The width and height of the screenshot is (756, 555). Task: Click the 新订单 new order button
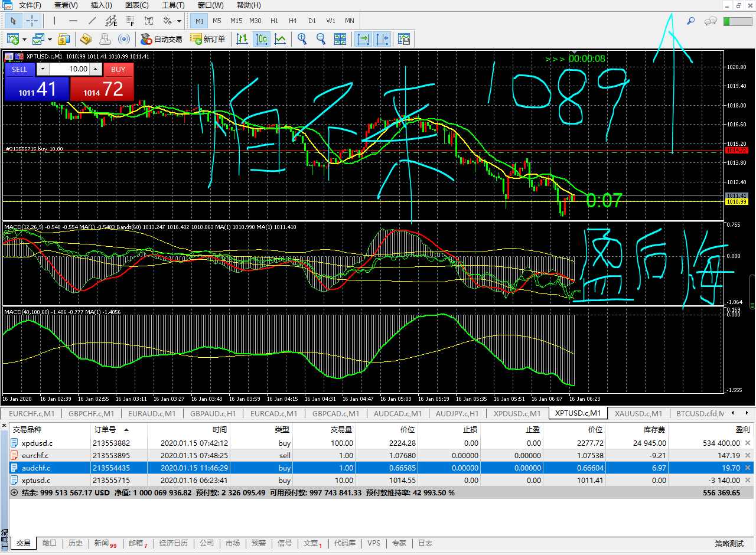[208, 40]
